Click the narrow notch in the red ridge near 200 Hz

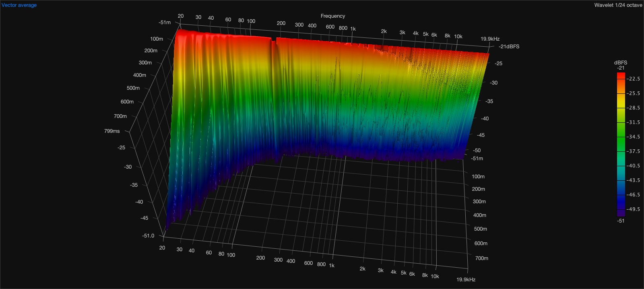tap(274, 40)
